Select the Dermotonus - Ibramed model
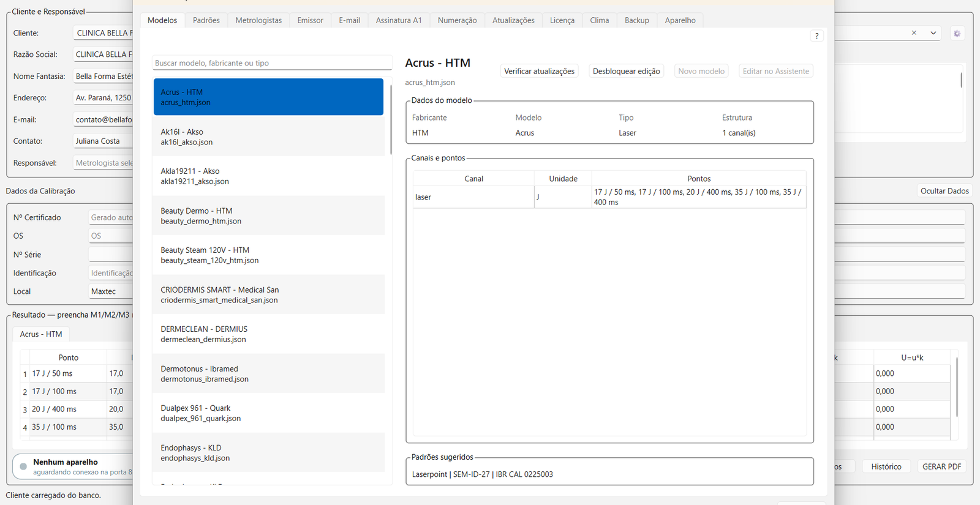980x505 pixels. click(x=268, y=373)
